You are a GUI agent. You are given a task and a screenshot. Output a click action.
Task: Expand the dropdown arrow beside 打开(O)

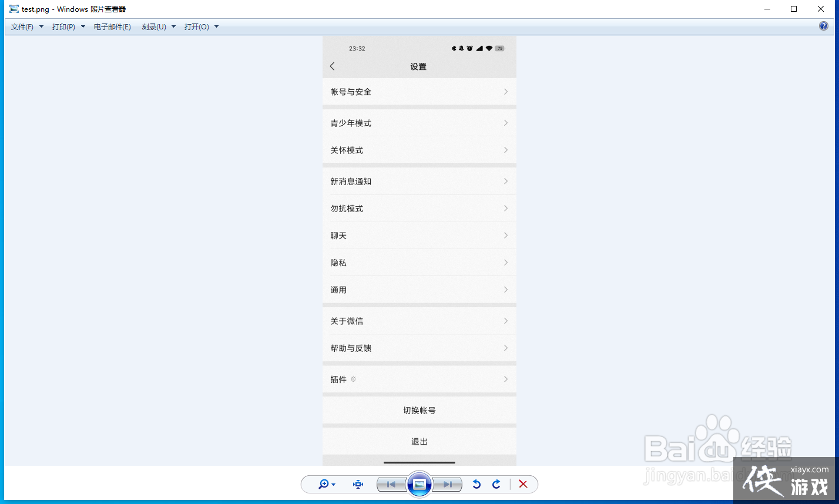pos(216,26)
